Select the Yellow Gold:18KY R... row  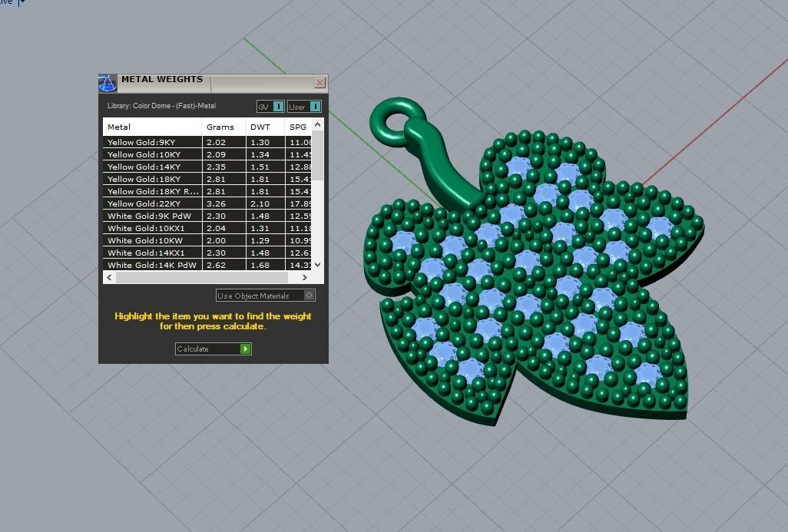click(x=207, y=191)
